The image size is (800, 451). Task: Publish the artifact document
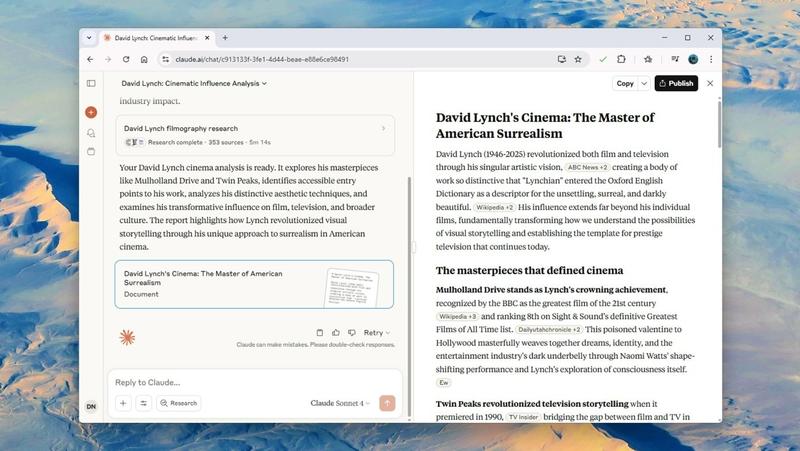point(676,83)
